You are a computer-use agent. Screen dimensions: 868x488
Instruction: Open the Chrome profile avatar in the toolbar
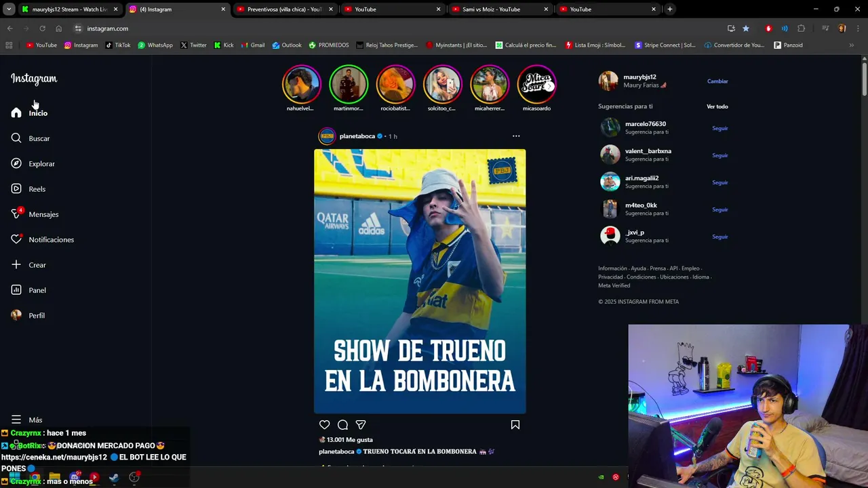click(x=842, y=28)
